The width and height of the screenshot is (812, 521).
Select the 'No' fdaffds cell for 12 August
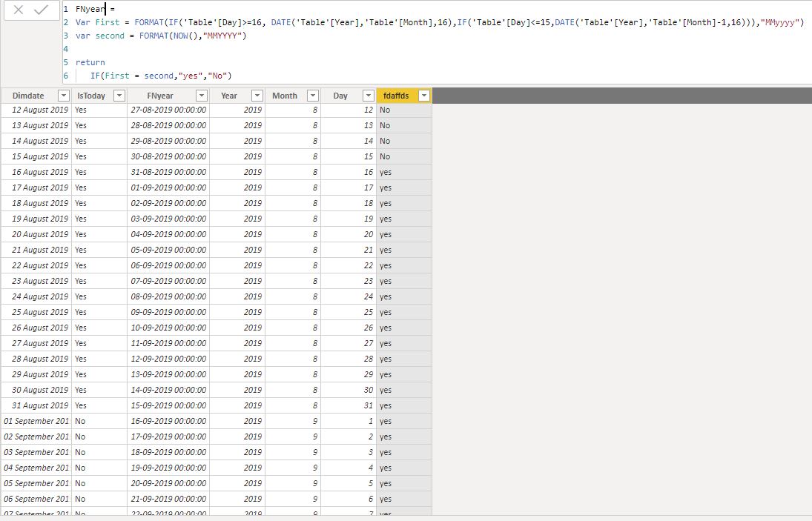404,110
